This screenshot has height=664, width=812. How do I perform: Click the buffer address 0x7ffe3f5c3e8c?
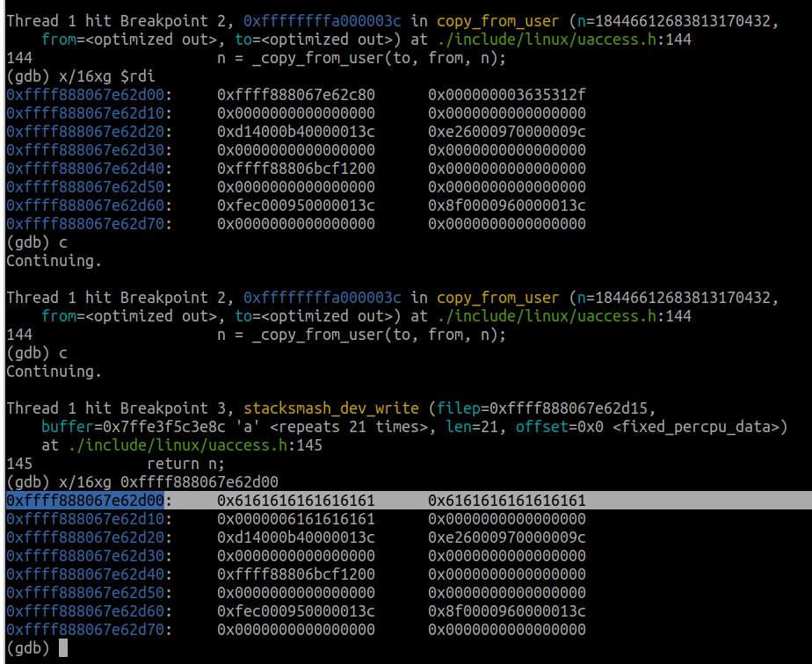164,427
